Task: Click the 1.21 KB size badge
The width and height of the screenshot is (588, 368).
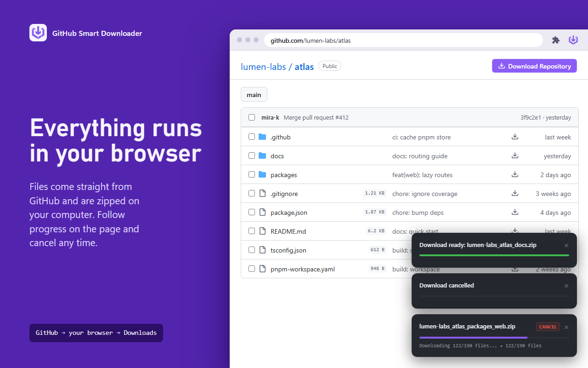Action: click(x=375, y=193)
